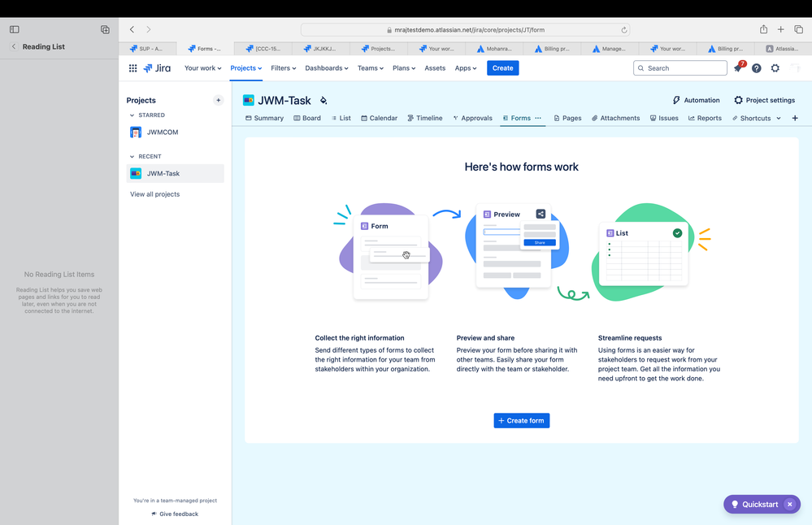Show Safari tab overview
Viewport: 812px width, 525px height.
pos(798,29)
